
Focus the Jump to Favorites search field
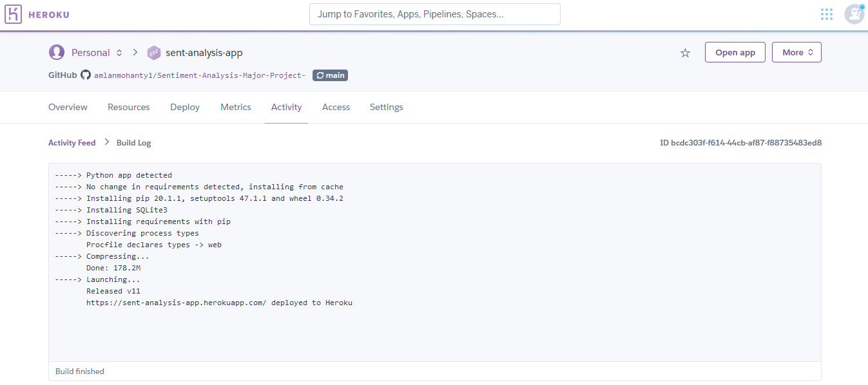pos(435,14)
